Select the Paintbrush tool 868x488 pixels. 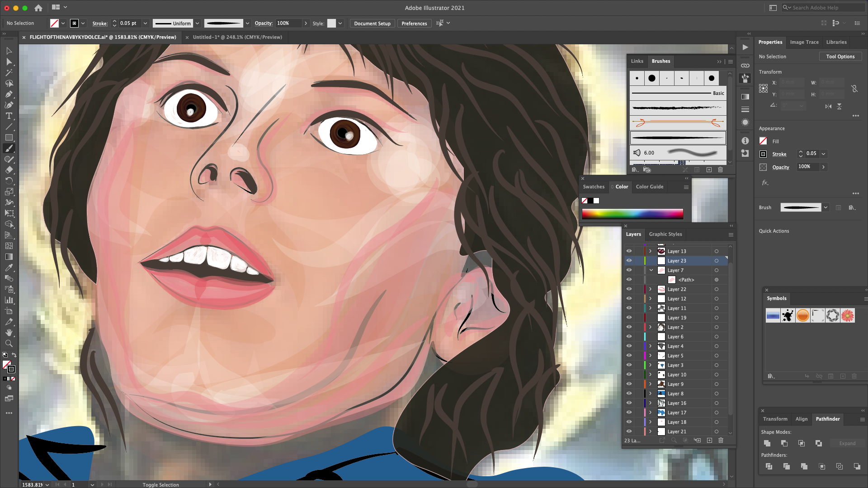[x=9, y=149]
